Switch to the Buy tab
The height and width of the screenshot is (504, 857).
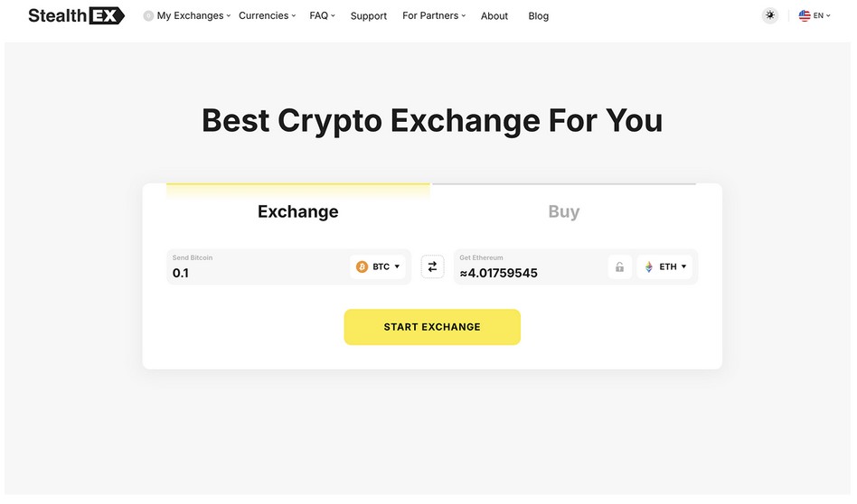[x=563, y=211]
